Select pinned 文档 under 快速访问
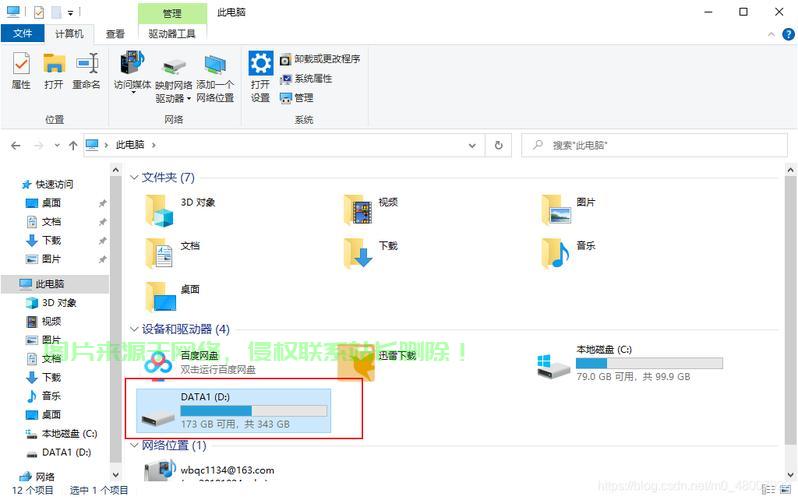Image resolution: width=798 pixels, height=500 pixels. tap(51, 222)
